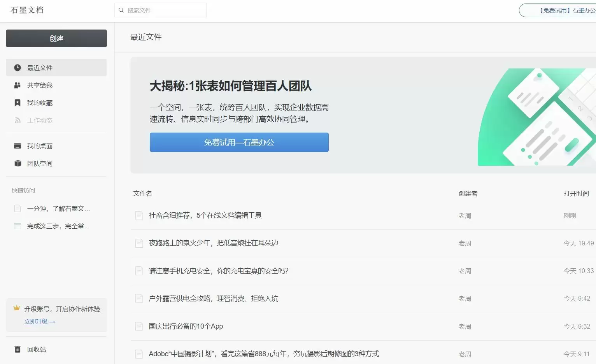The image size is (596, 364).
Task: Click the 共享给我 shared-with-me icon
Action: point(17,85)
